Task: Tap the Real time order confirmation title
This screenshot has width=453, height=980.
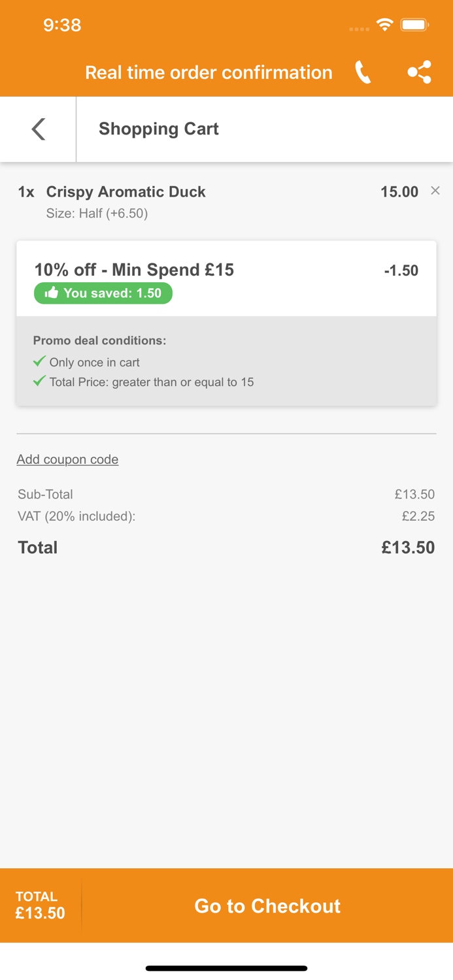Action: (209, 73)
